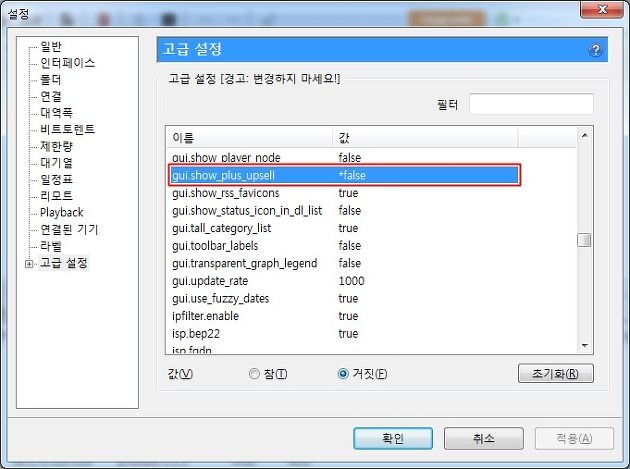
Task: Open 리모트 settings category
Action: [56, 196]
